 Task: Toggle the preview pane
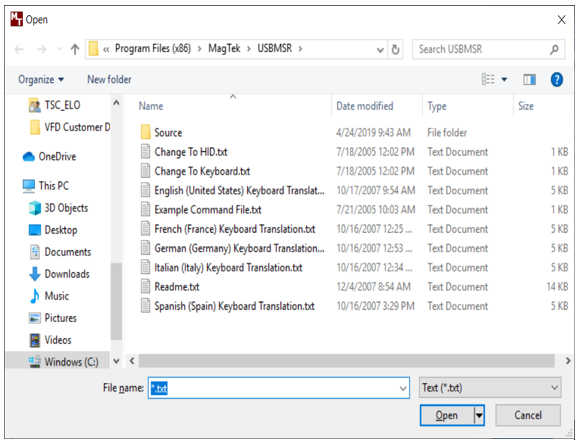529,79
